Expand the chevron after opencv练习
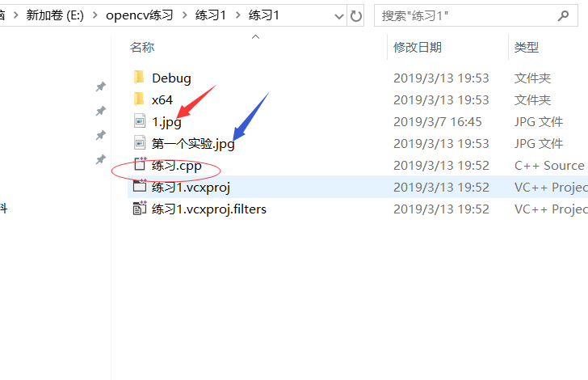Screen dimensions: 588x380 click(x=184, y=15)
